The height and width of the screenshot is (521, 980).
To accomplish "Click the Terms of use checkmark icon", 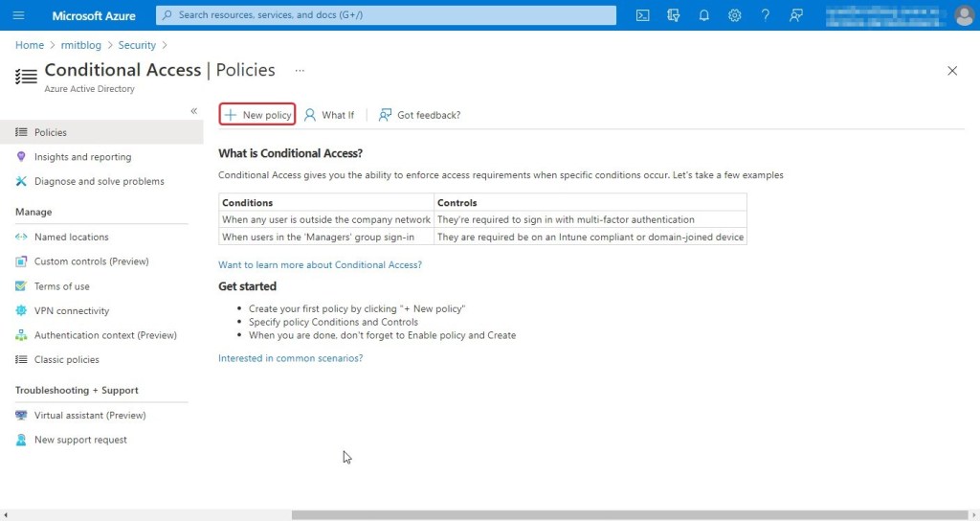I will pos(21,286).
